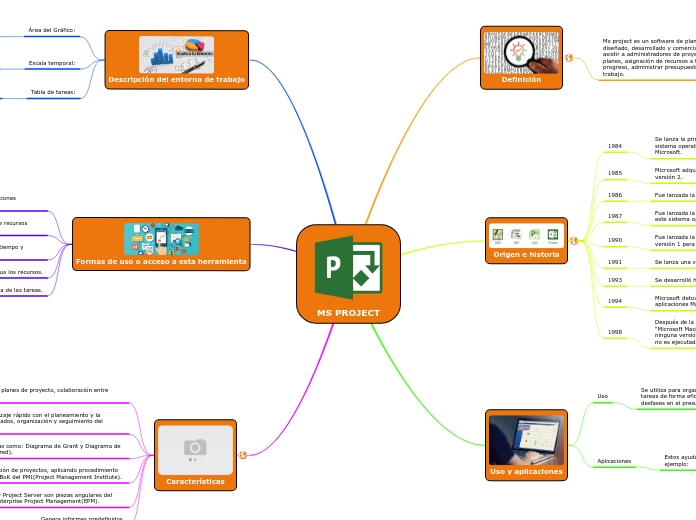The image size is (696, 520).
Task: Open the Definición node
Action: [x=521, y=58]
